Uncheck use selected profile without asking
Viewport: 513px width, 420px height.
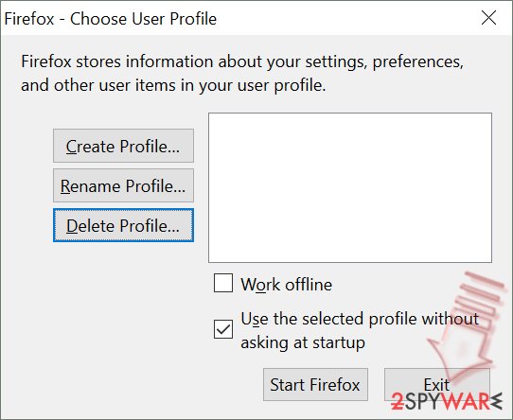(223, 329)
